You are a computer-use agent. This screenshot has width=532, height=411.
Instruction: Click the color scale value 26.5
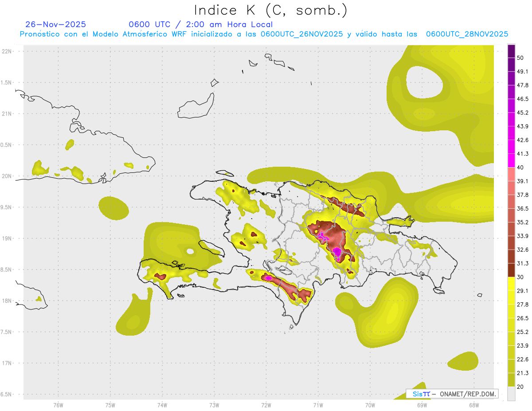(x=523, y=318)
